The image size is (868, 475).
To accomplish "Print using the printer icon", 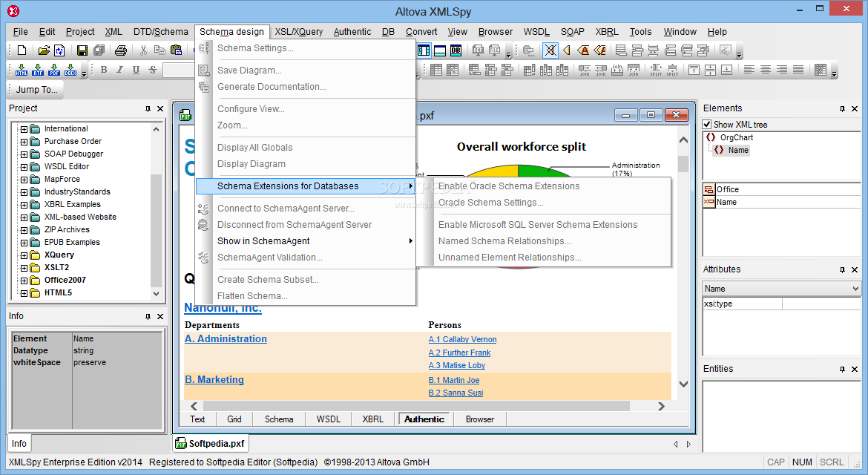I will [121, 50].
